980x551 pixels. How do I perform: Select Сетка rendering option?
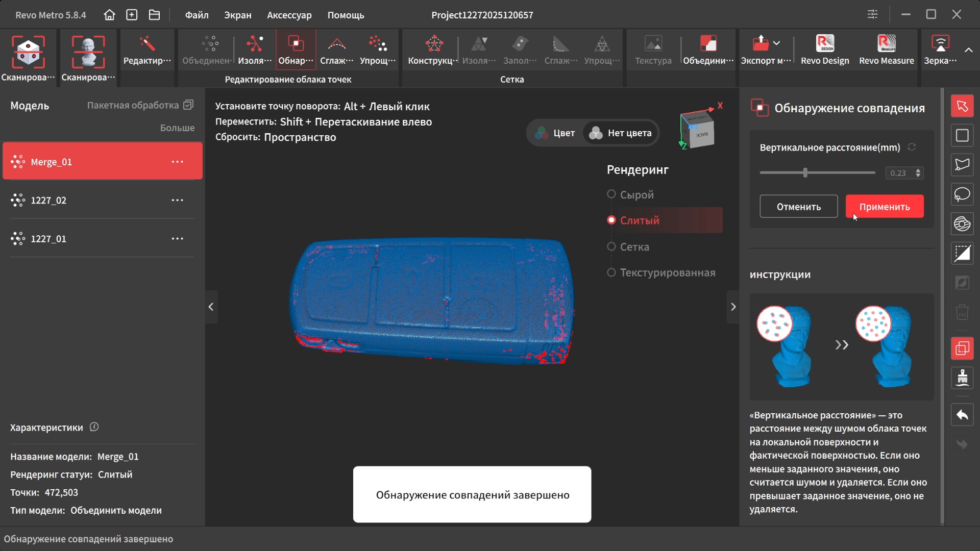[611, 247]
